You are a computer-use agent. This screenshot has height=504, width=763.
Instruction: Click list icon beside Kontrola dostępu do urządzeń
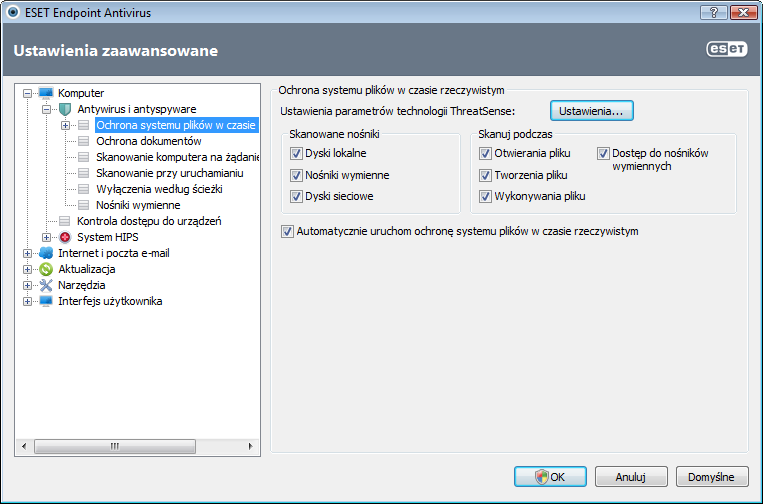click(x=65, y=221)
